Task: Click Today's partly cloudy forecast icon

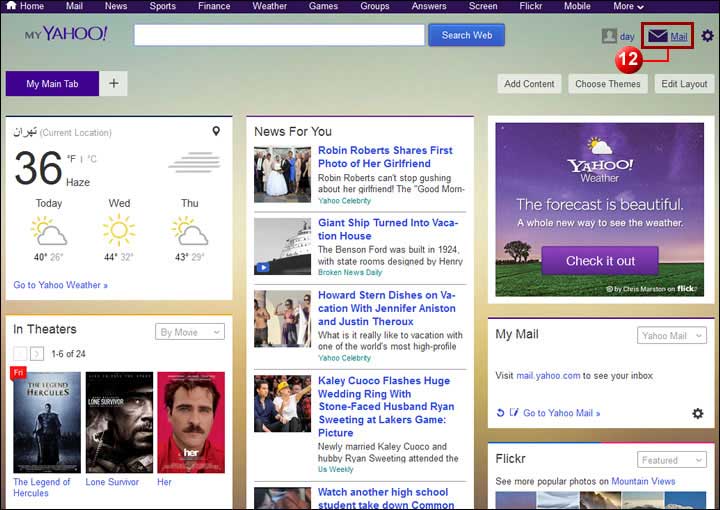Action: [x=49, y=231]
